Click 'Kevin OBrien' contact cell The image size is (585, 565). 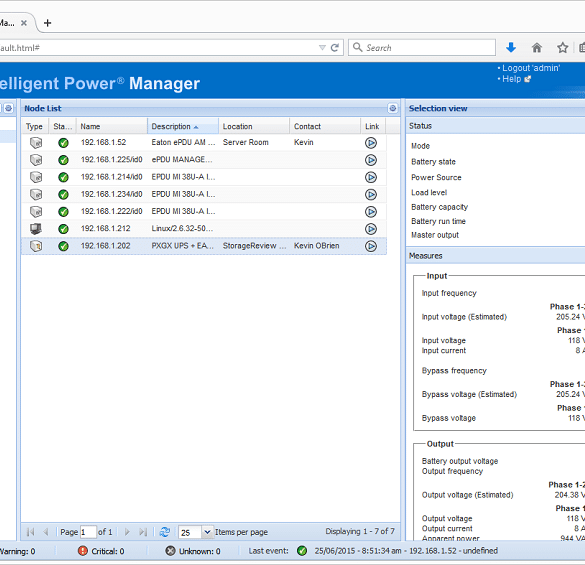[317, 246]
